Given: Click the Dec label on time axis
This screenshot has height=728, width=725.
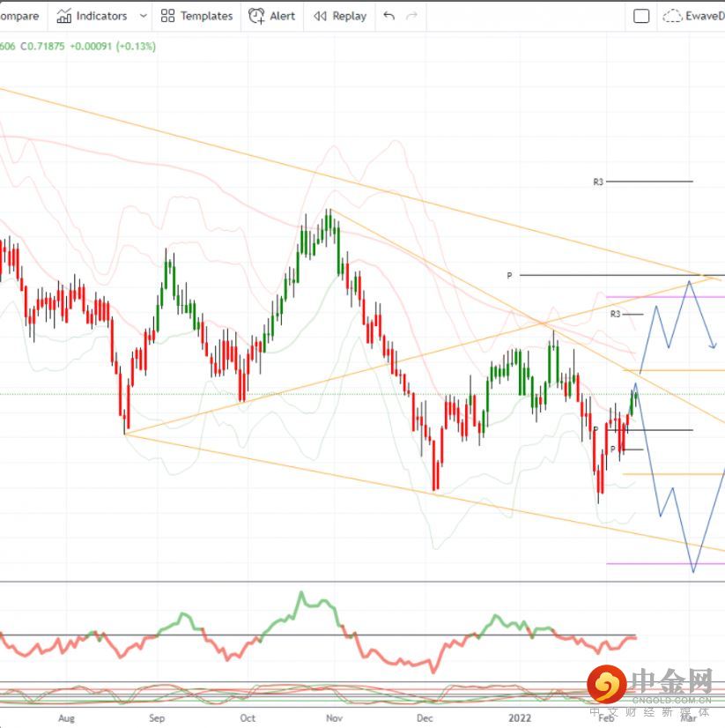Looking at the screenshot, I should (x=425, y=717).
